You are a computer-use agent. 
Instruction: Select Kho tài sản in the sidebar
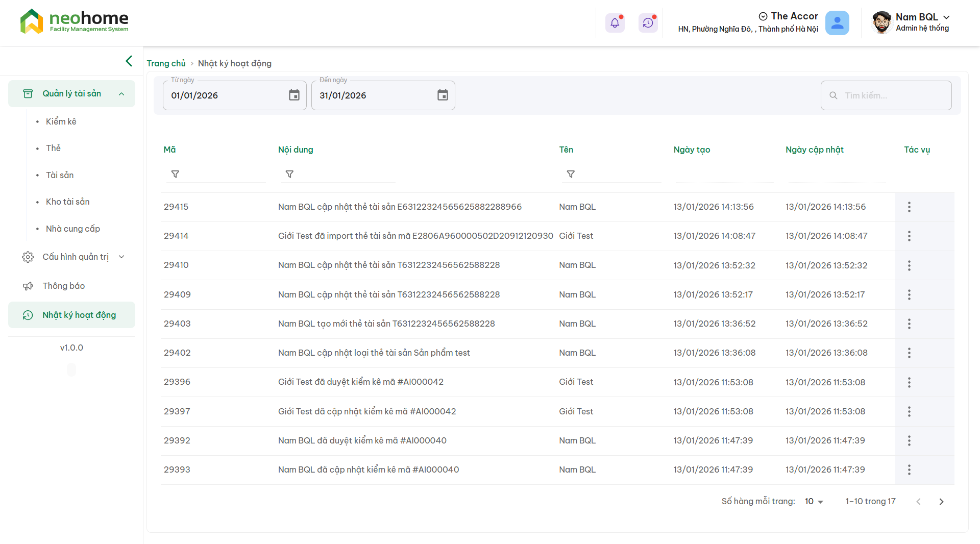pos(67,202)
